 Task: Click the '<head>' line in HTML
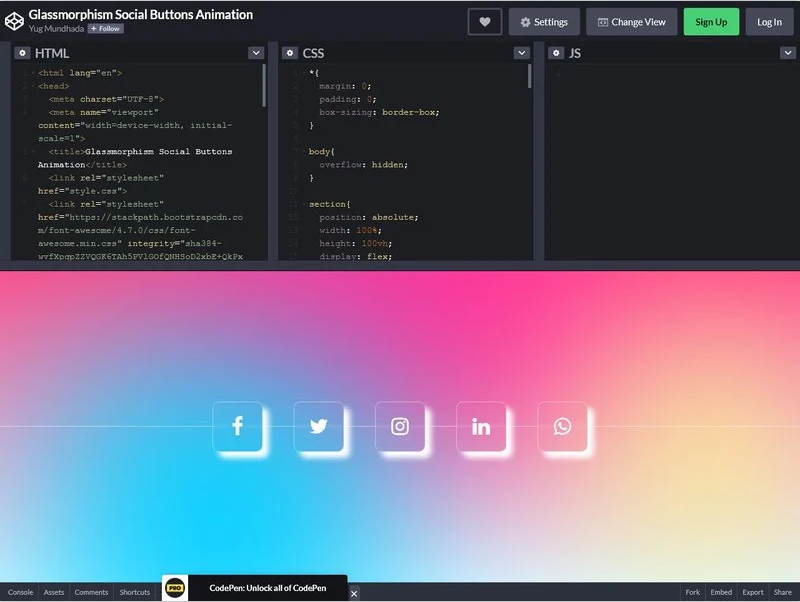tap(54, 86)
